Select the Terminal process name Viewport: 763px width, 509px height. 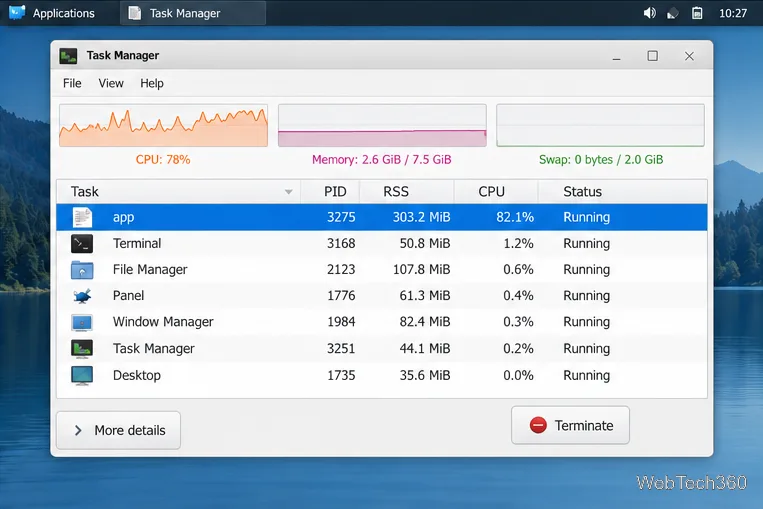137,243
